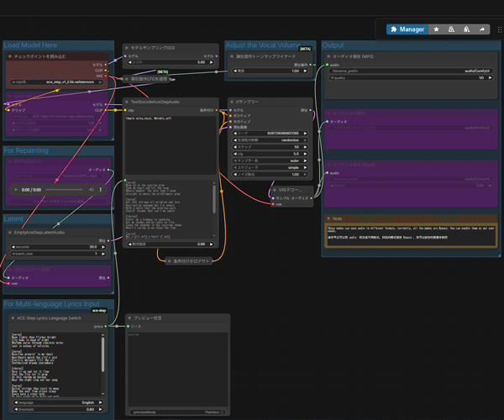Collapse the KSampler node via its dot
This screenshot has width=504, height=420.
tap(233, 102)
